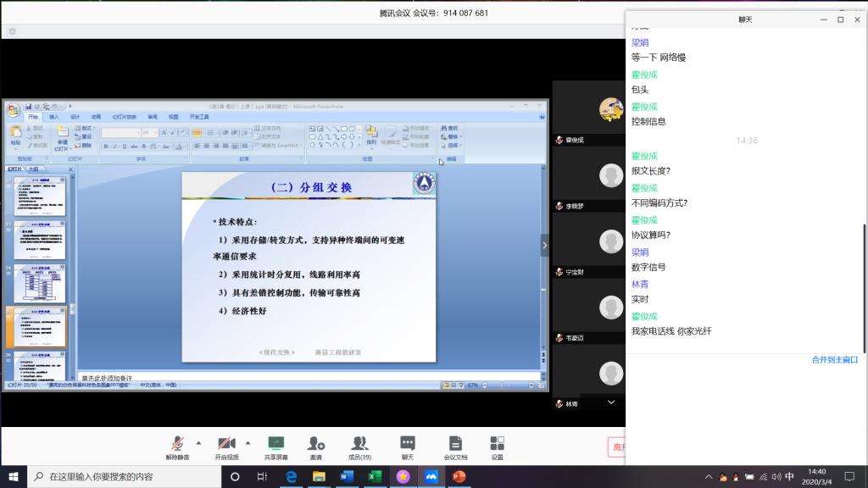Show the 成员(39) members list
This screenshot has height=488, width=868.
[359, 446]
